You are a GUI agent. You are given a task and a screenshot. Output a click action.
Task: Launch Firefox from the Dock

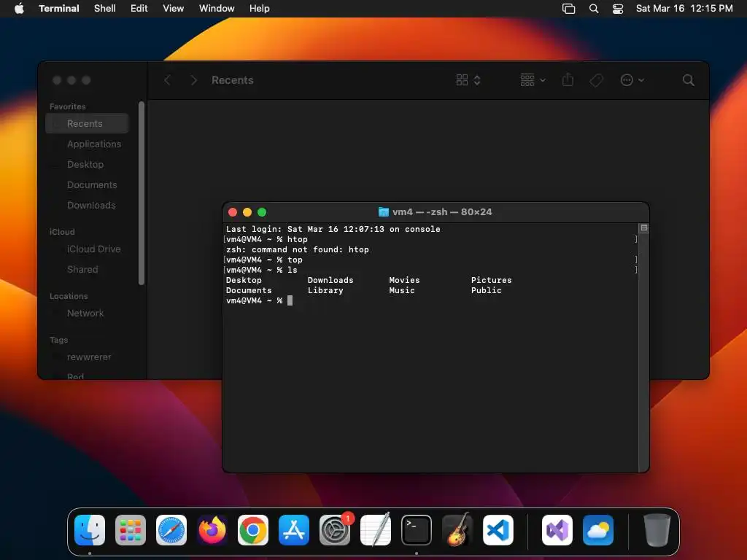pyautogui.click(x=212, y=530)
